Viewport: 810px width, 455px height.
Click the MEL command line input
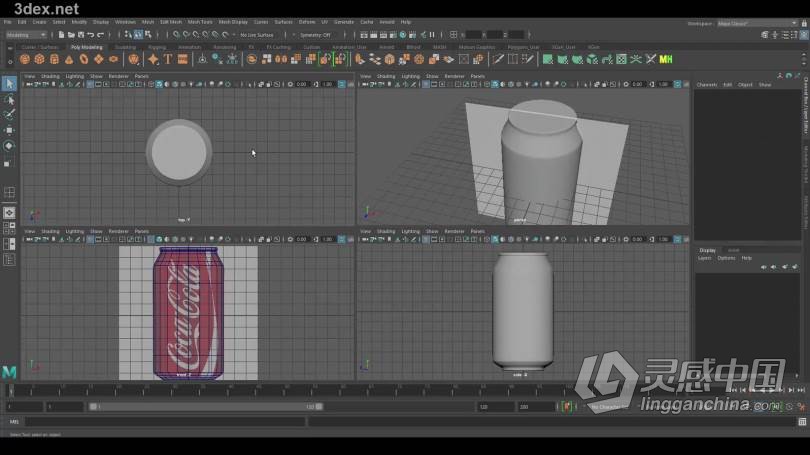pos(165,422)
